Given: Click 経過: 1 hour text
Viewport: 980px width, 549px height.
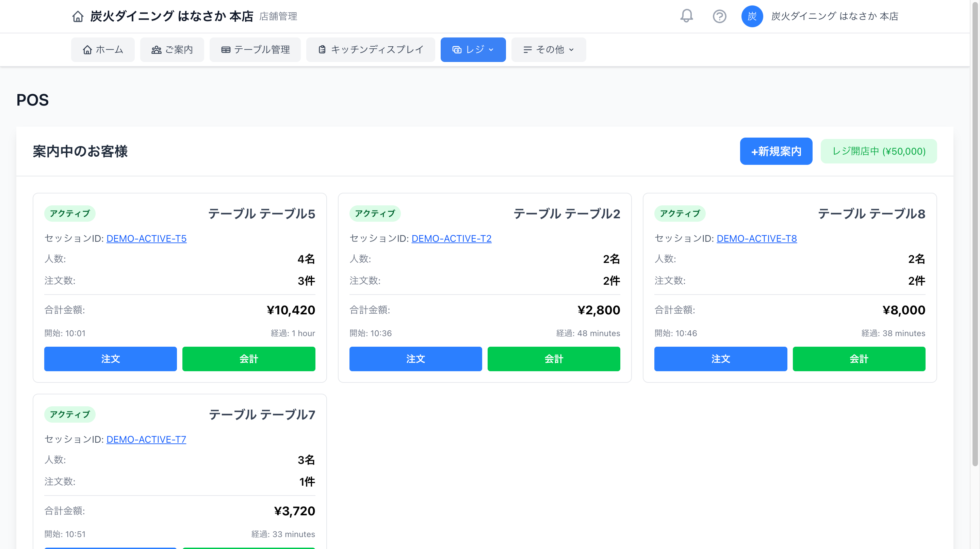Looking at the screenshot, I should pyautogui.click(x=293, y=333).
